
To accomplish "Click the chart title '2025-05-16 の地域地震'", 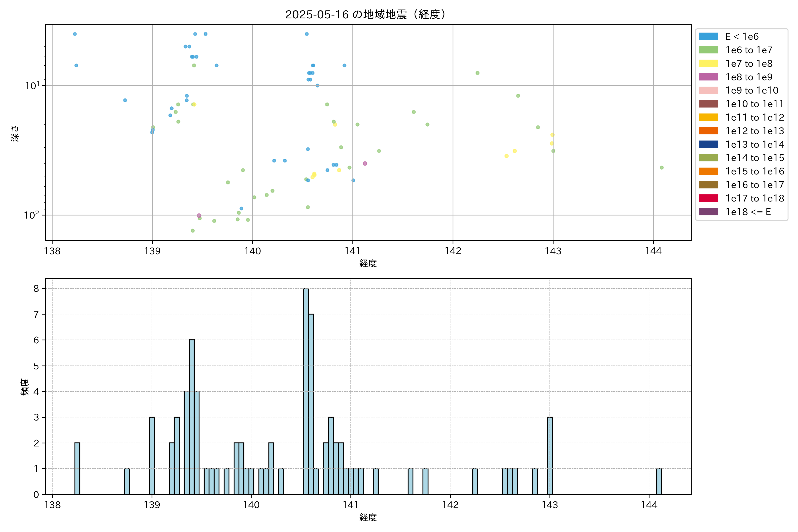I will click(x=365, y=15).
